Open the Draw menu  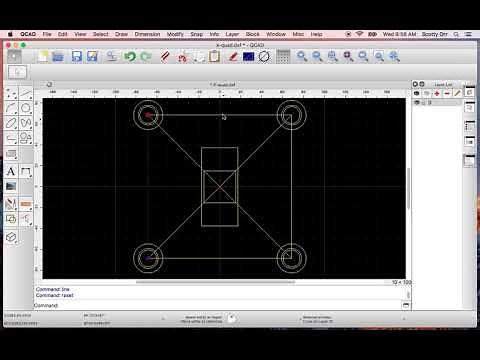pos(121,34)
